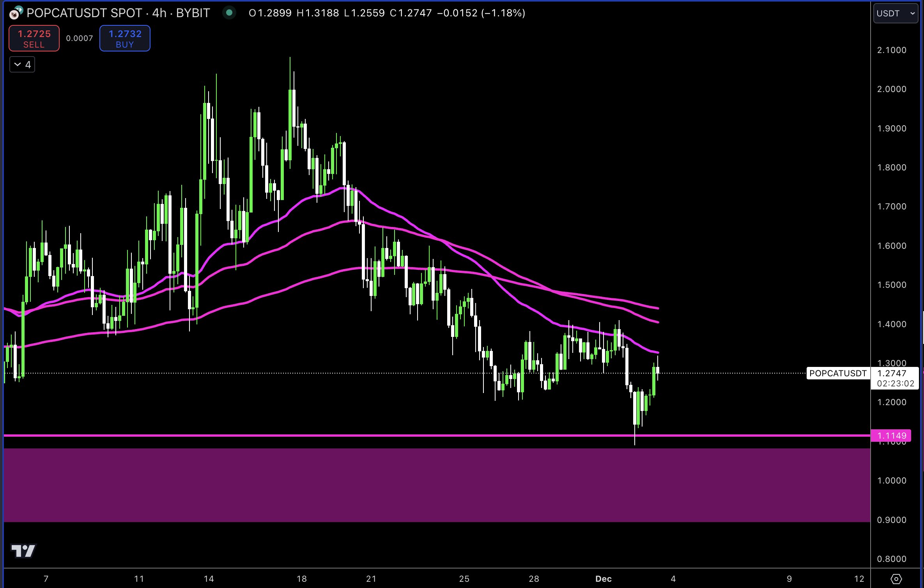Select the 1.1149 horizontal line price label

coord(891,436)
